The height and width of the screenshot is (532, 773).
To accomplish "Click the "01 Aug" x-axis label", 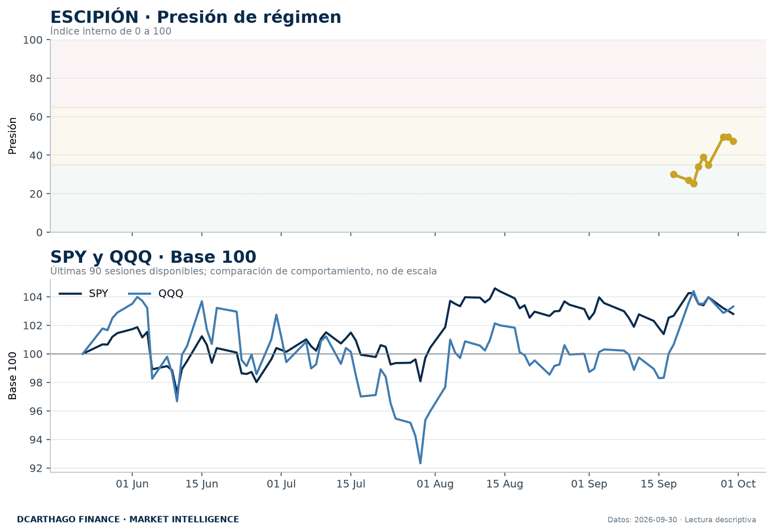I will pos(435,484).
